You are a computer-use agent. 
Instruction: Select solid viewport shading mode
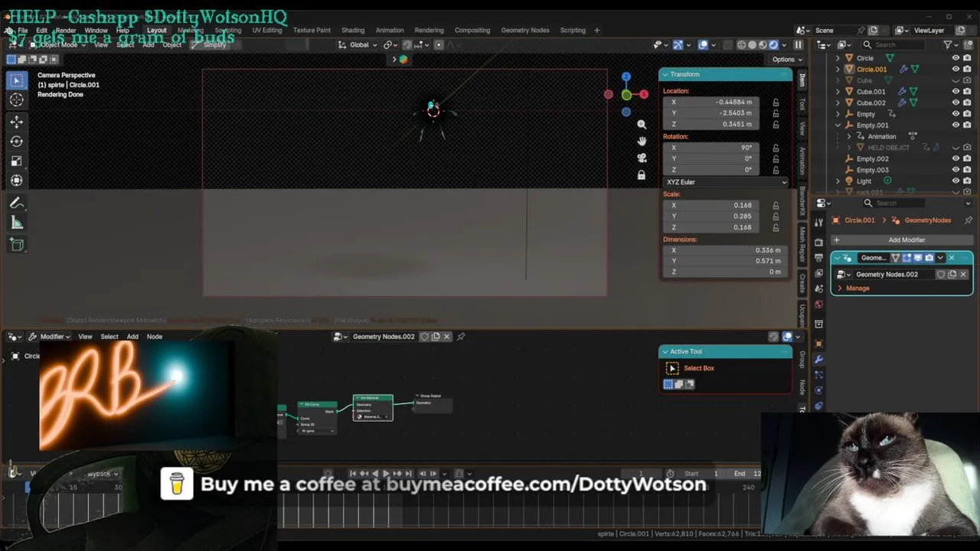(752, 45)
